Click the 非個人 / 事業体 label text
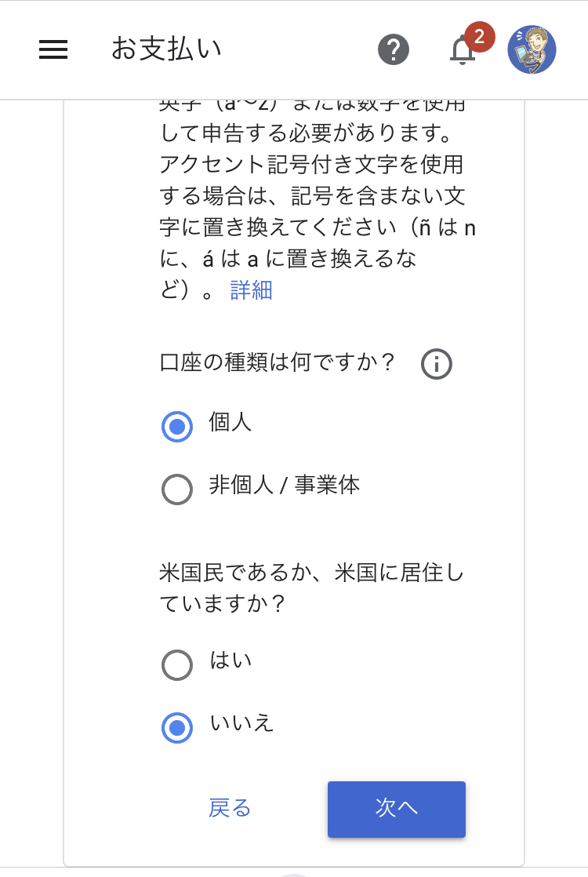The image size is (588, 877). click(x=285, y=484)
